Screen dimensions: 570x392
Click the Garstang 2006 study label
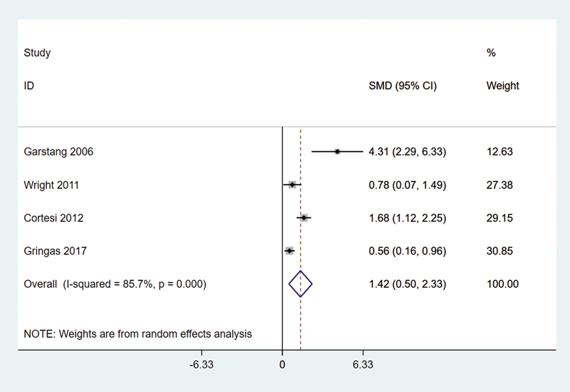(x=58, y=152)
